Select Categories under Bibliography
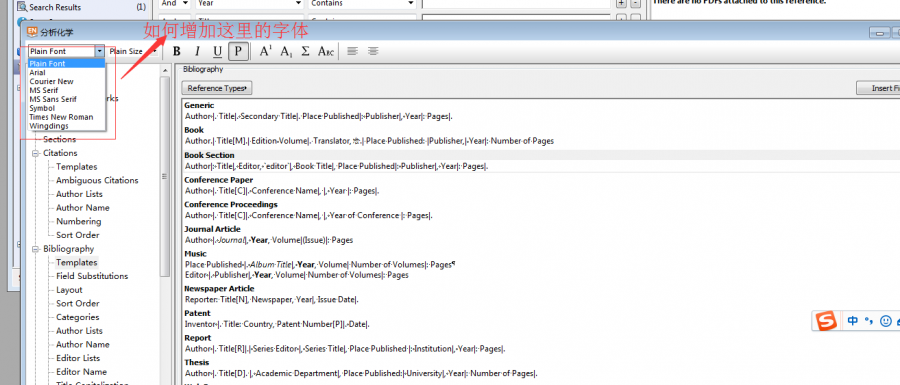Viewport: 900px width, 385px height. (77, 317)
